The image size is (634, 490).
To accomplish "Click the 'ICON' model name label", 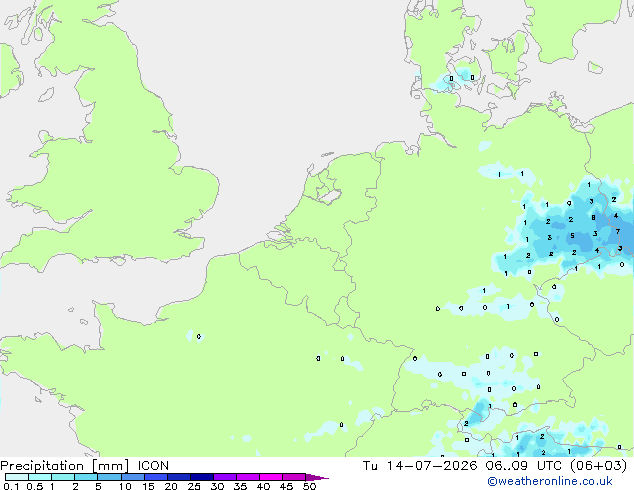I will (x=153, y=466).
